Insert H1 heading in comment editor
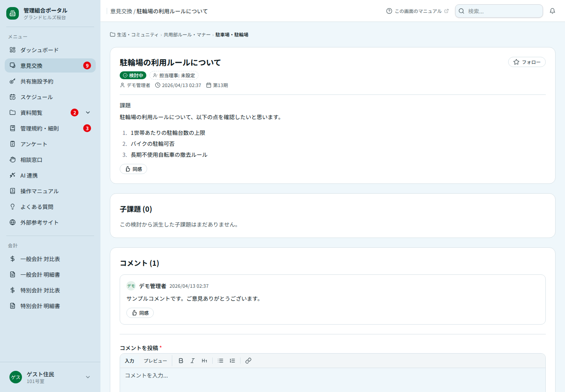 (204, 361)
